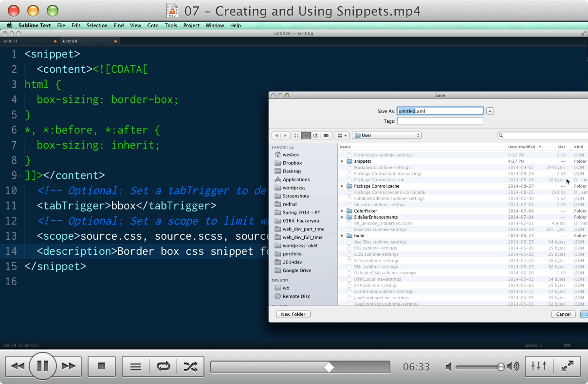Open the audio equalizer panel
Viewport: 588px width, 384px height.
(539, 366)
